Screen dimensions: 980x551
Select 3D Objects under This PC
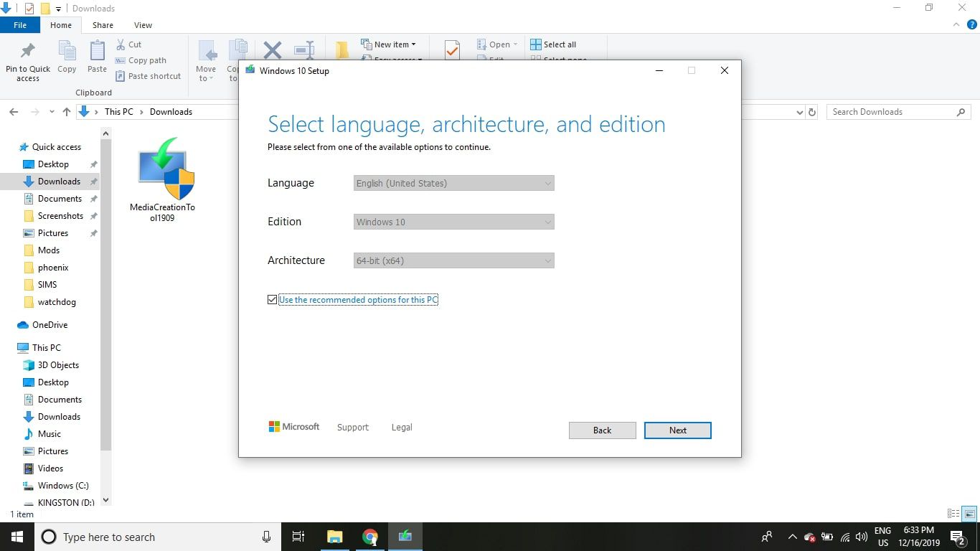coord(58,365)
